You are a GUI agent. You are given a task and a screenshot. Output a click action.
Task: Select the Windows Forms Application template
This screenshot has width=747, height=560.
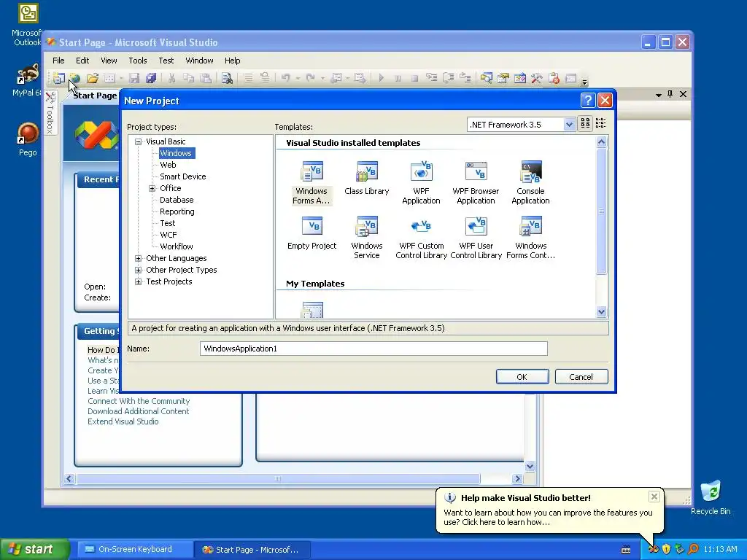[x=311, y=183]
